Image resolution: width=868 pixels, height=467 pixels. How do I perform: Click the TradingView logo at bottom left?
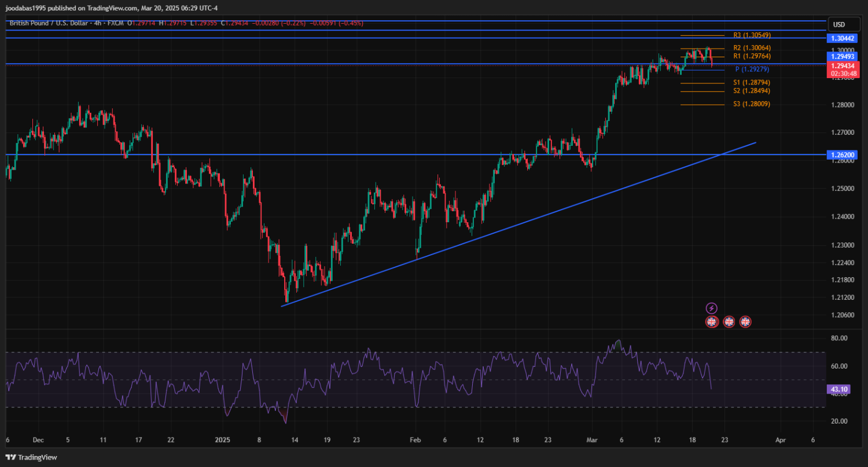pyautogui.click(x=32, y=457)
